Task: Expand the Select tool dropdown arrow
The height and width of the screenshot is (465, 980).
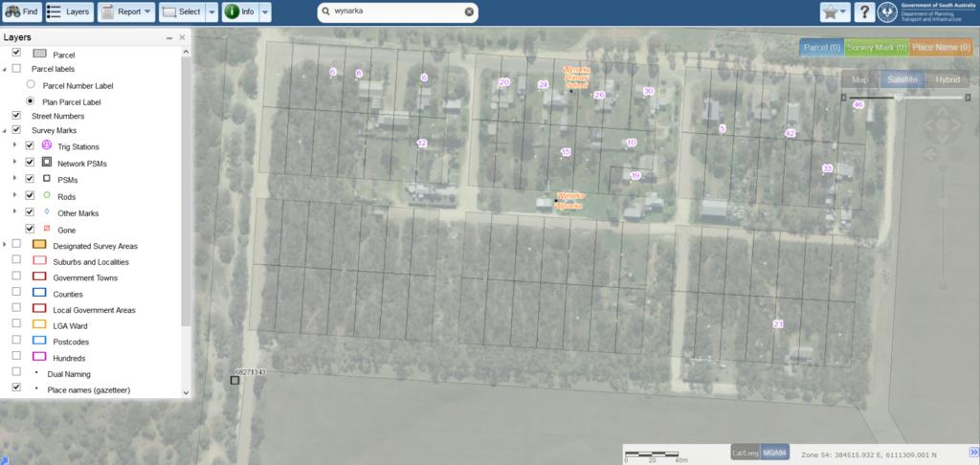Action: (212, 12)
